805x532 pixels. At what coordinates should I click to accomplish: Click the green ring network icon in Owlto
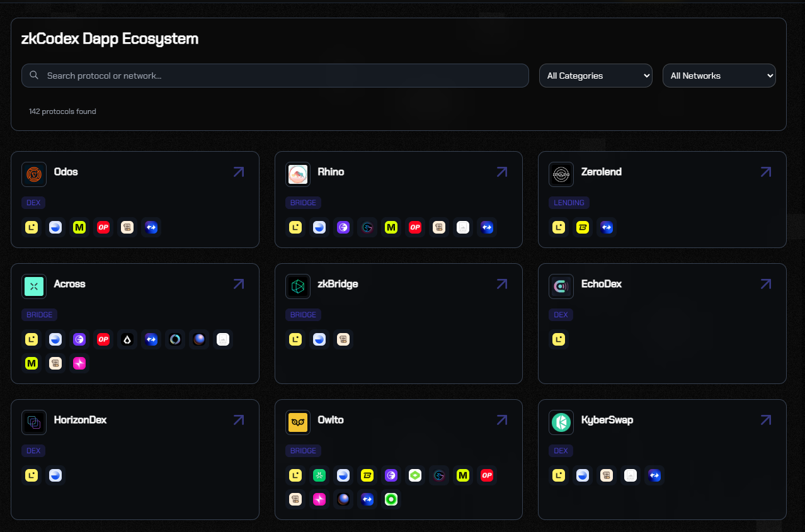(391, 499)
